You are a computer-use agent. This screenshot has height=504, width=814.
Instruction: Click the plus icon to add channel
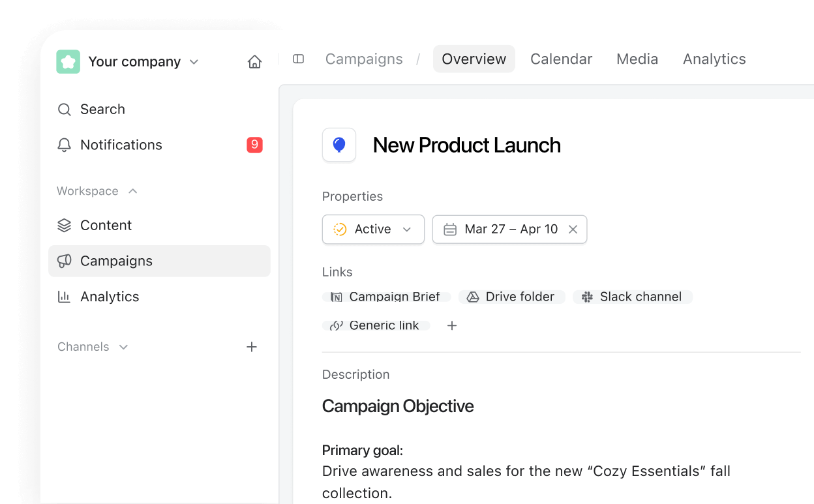(252, 347)
